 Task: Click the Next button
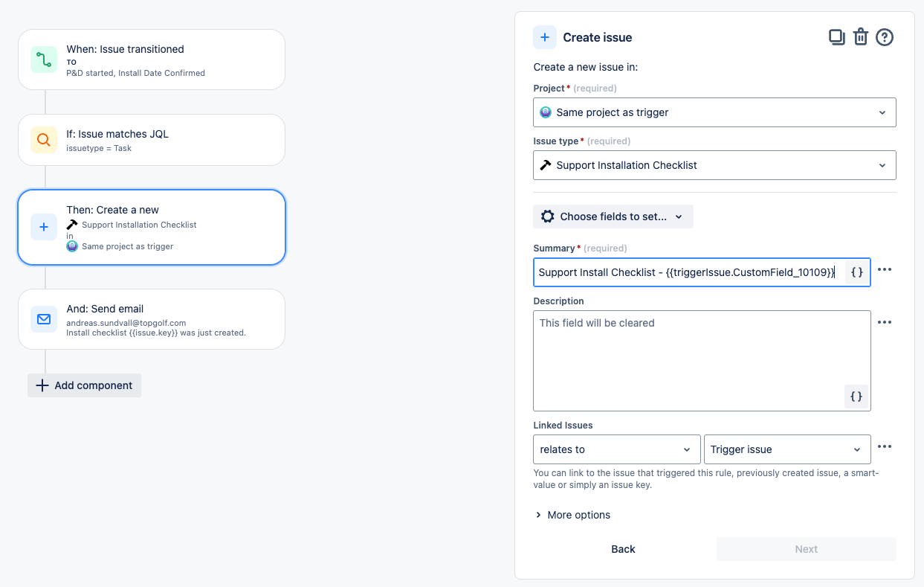(807, 549)
